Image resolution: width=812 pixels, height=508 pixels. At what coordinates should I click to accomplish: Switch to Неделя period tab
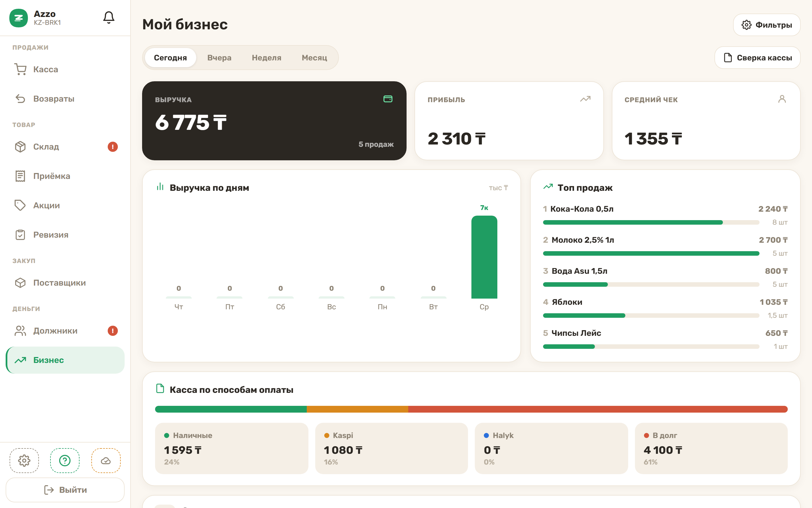click(x=266, y=58)
